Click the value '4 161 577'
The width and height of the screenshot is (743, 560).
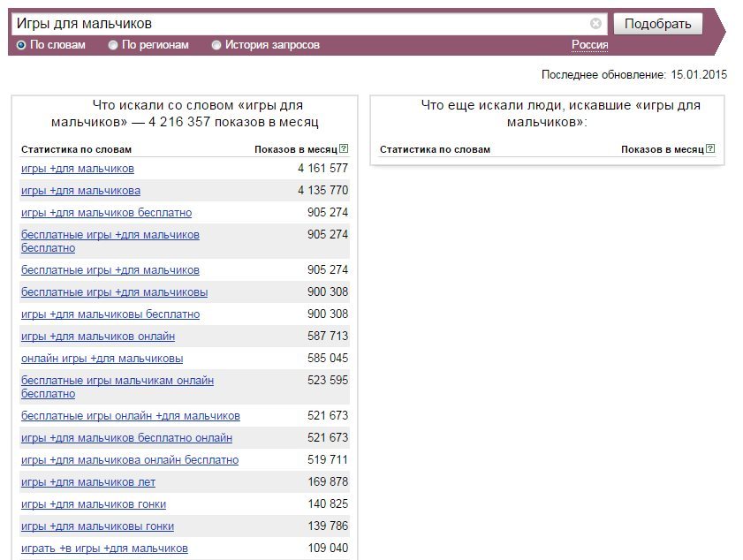[x=322, y=168]
